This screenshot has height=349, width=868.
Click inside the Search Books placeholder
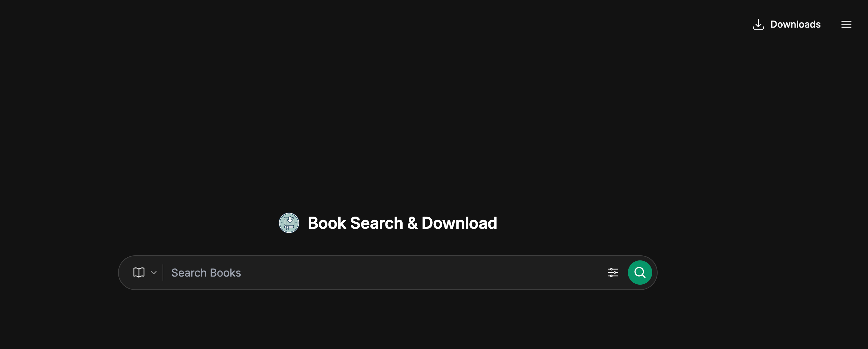tap(206, 273)
